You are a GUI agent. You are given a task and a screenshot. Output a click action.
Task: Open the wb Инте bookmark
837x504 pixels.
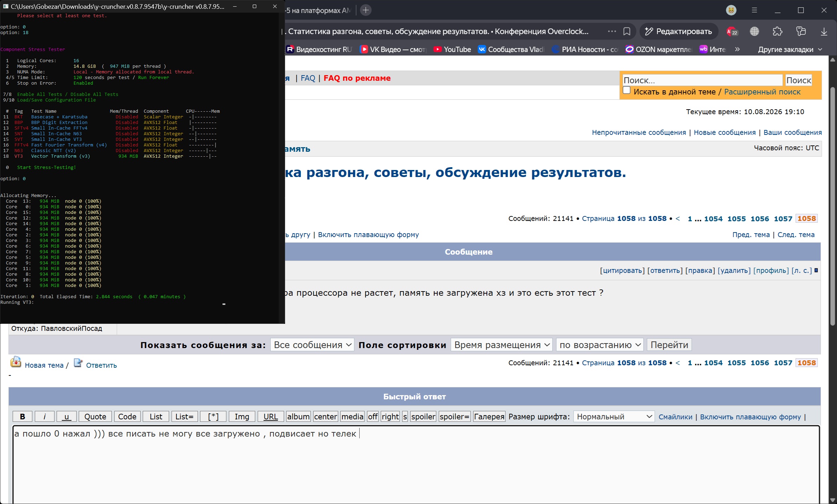(x=713, y=50)
